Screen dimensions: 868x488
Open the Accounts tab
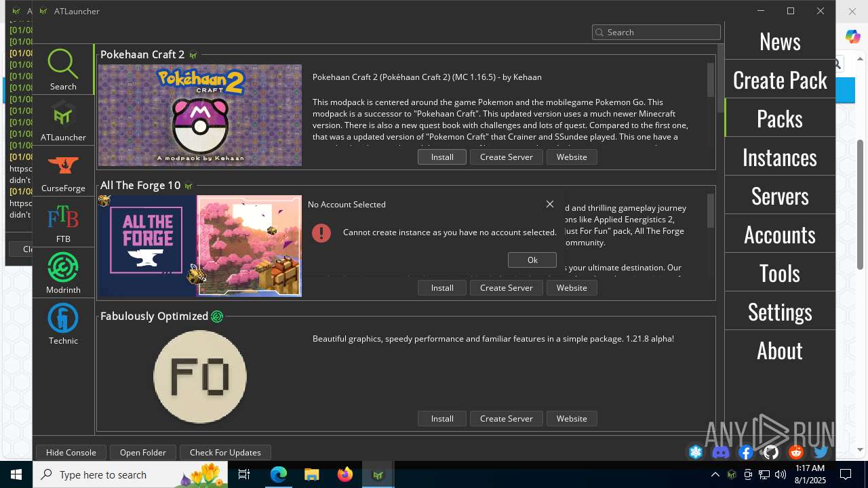pyautogui.click(x=780, y=235)
